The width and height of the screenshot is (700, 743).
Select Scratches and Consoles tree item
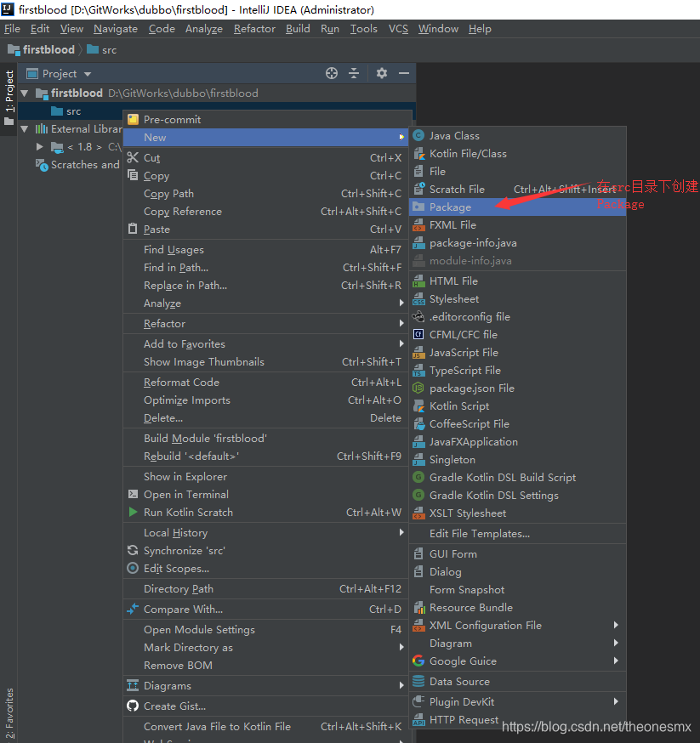tap(77, 165)
